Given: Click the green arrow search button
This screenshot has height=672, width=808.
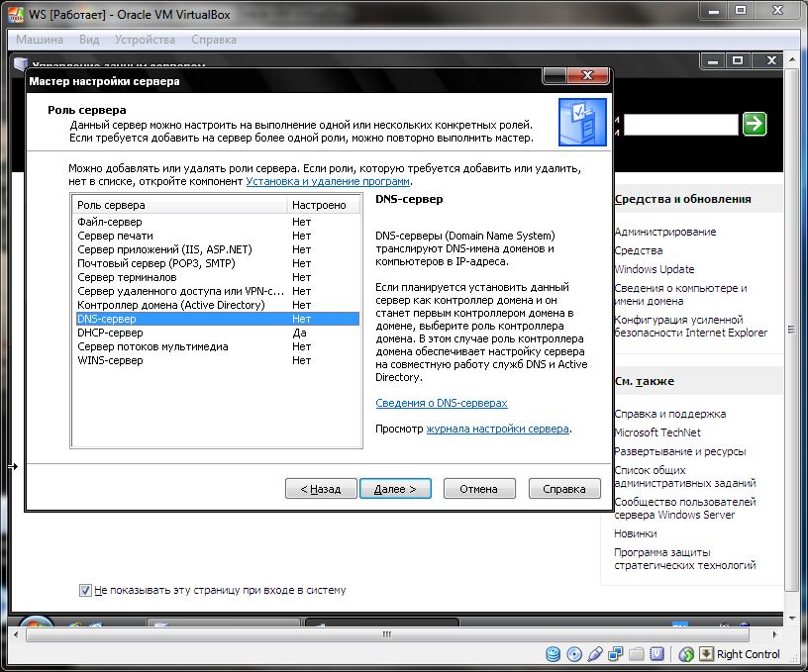Looking at the screenshot, I should pos(755,124).
